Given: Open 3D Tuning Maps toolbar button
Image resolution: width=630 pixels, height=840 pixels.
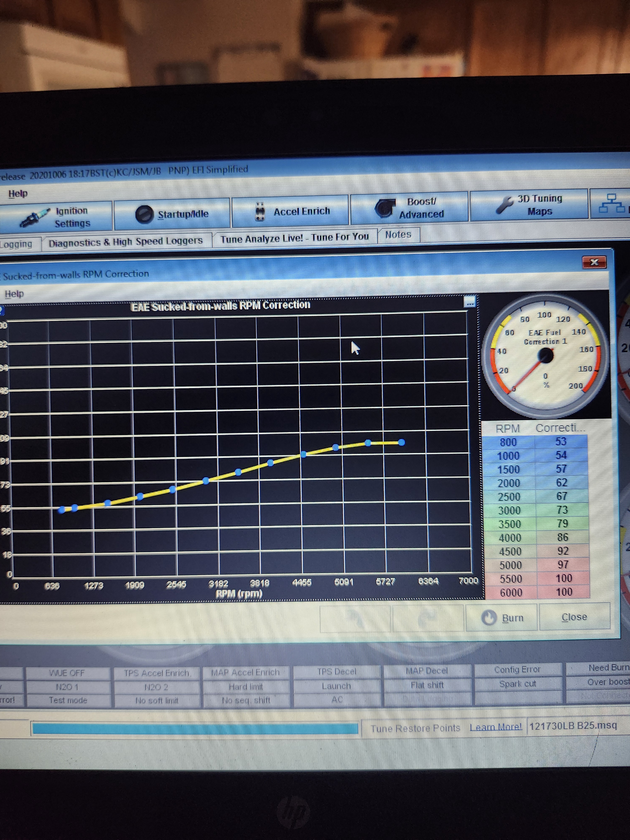Looking at the screenshot, I should [x=529, y=205].
